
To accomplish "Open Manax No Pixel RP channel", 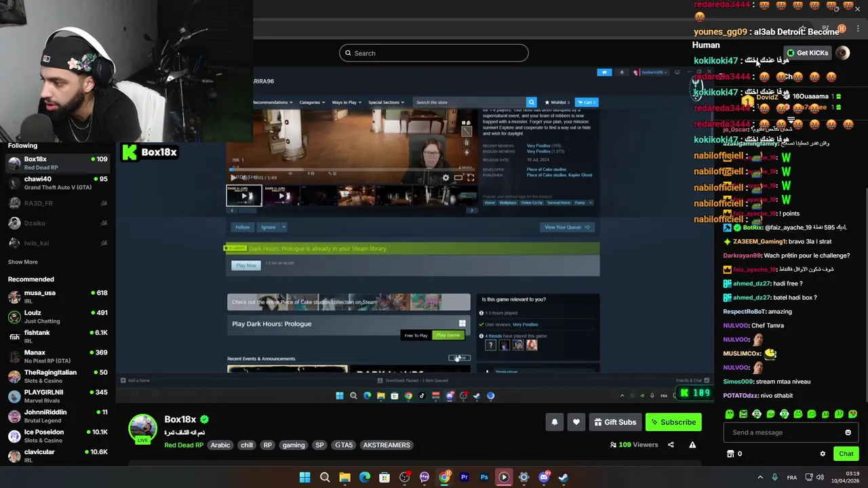I will (x=58, y=357).
